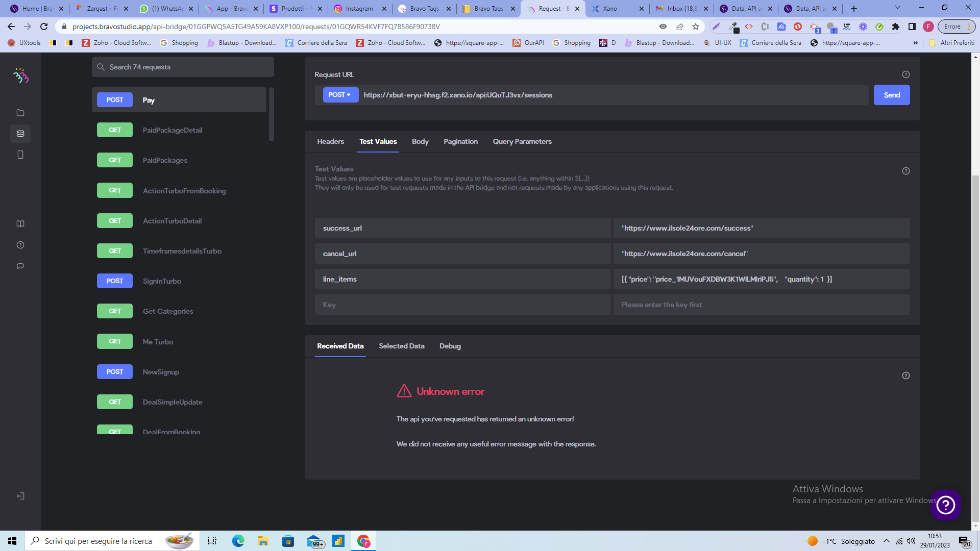Image resolution: width=980 pixels, height=551 pixels.
Task: Open Windows Start menu
Action: tap(12, 541)
